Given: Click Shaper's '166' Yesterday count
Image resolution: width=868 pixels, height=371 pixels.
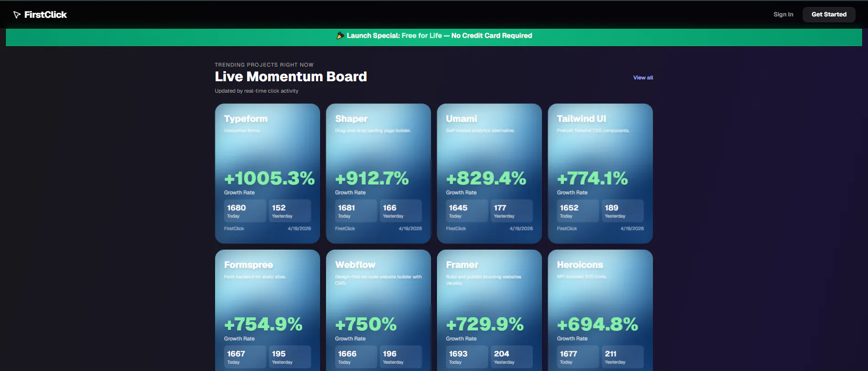Looking at the screenshot, I should (389, 208).
